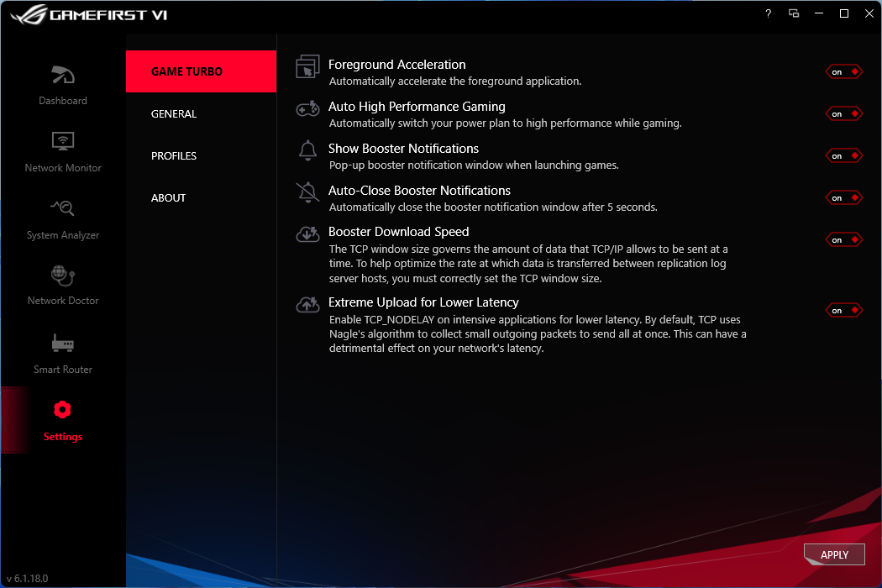The height and width of the screenshot is (588, 882).
Task: Open the PROFILES tab
Action: click(174, 155)
